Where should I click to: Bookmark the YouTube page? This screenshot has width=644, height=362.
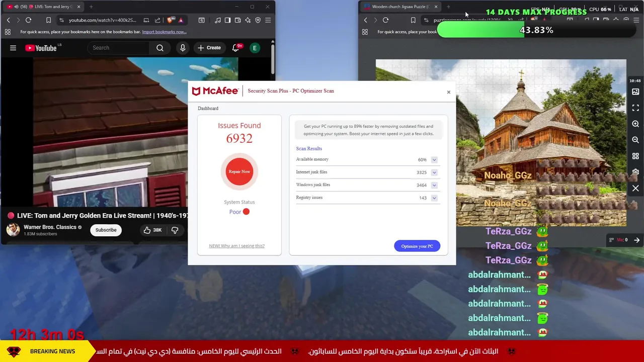point(48,20)
